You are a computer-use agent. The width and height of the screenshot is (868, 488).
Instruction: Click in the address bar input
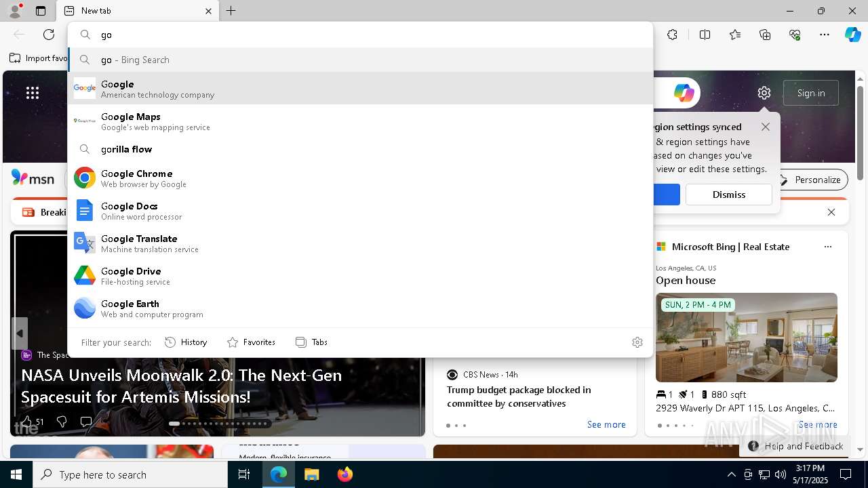click(361, 35)
